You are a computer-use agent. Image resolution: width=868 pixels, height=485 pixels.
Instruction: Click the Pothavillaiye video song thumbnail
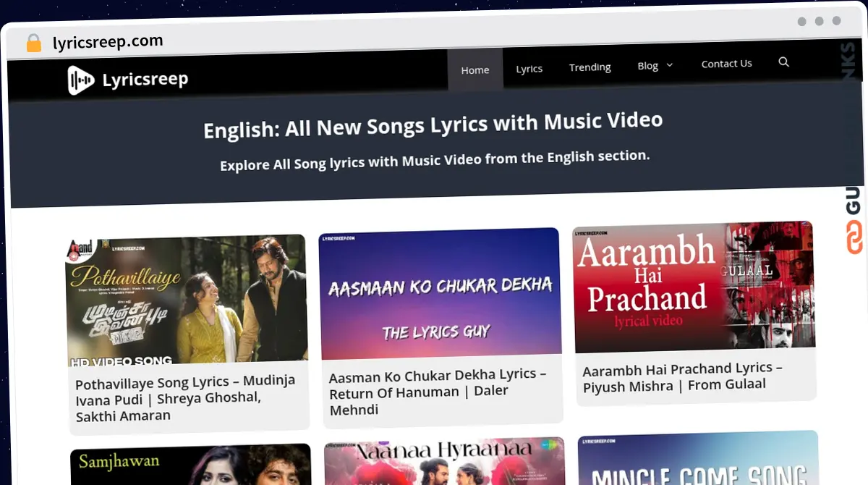187,300
